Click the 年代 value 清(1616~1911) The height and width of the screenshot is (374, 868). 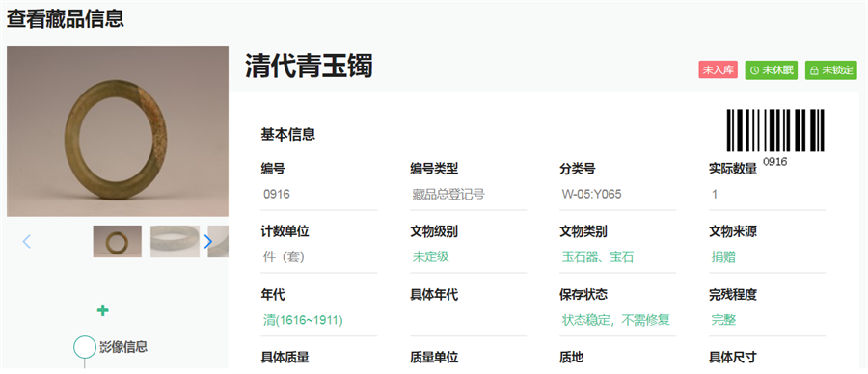(303, 320)
